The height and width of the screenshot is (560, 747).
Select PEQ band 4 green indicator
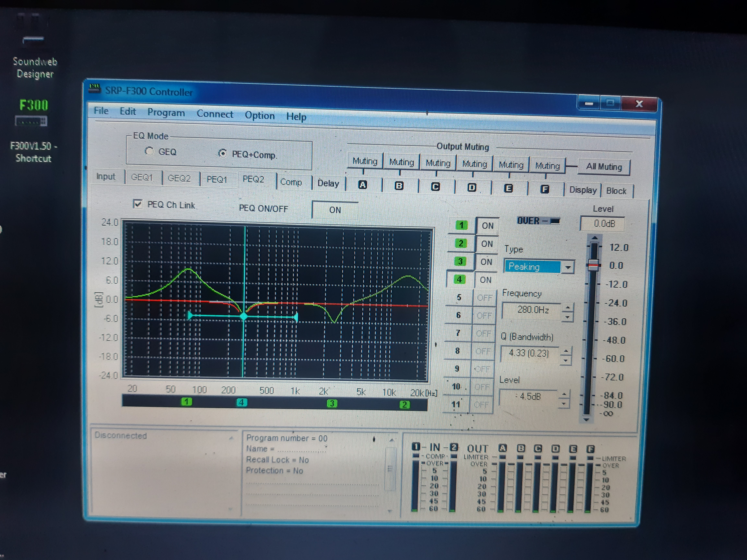459,280
